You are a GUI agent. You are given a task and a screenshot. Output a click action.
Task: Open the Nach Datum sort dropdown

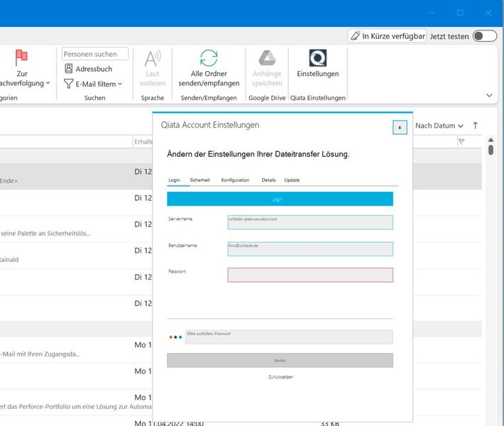(439, 126)
